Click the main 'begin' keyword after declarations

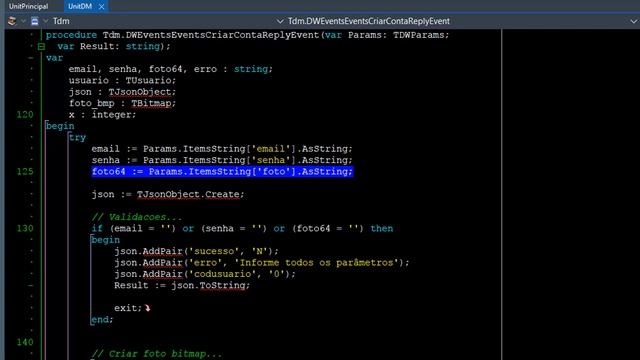(60, 126)
